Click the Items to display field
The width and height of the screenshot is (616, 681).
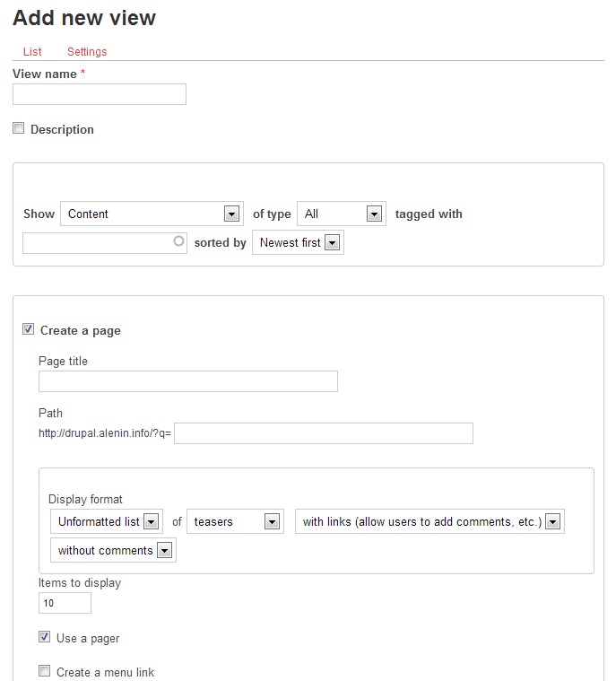point(65,603)
